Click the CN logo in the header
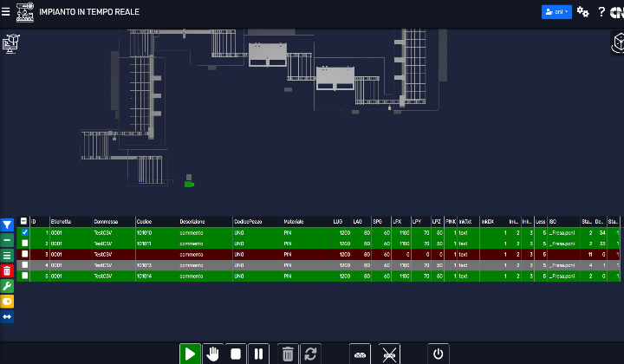The image size is (624, 364). (x=617, y=13)
